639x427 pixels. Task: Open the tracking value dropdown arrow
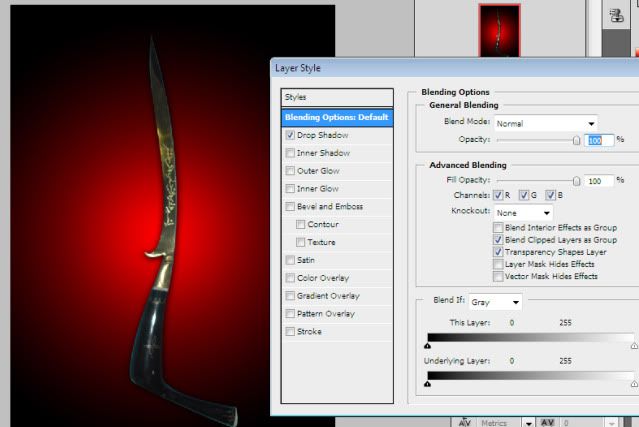pyautogui.click(x=611, y=423)
